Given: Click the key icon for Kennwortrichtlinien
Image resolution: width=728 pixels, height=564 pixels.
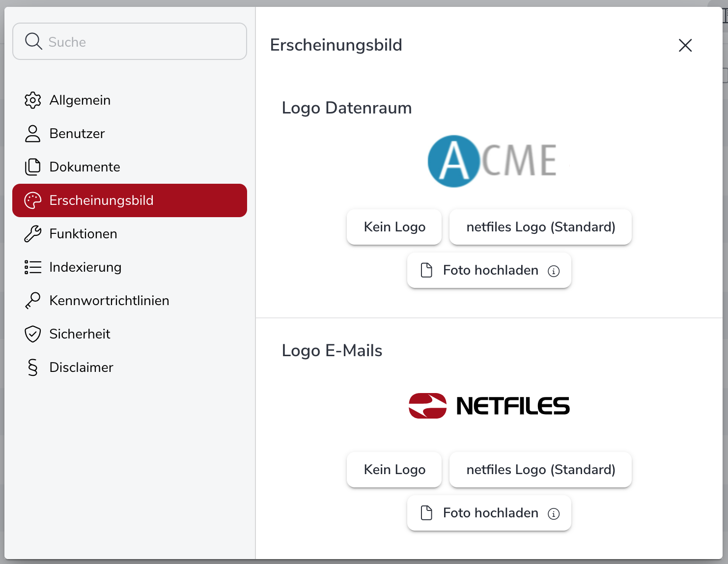Looking at the screenshot, I should (x=32, y=301).
